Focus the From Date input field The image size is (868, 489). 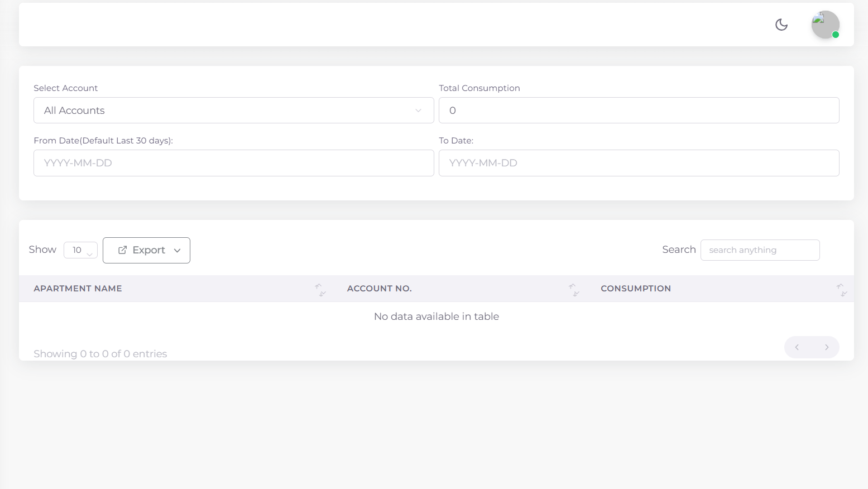233,163
